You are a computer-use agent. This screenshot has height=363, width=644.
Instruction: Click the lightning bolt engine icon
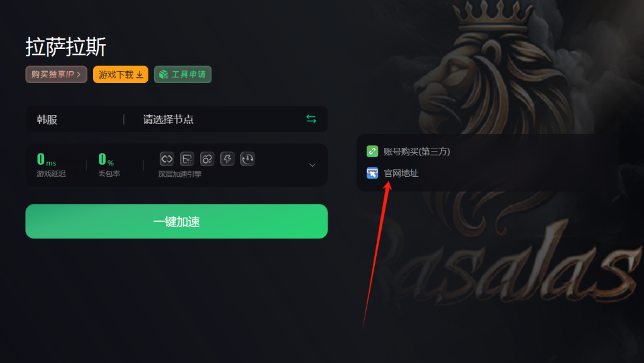click(x=227, y=159)
